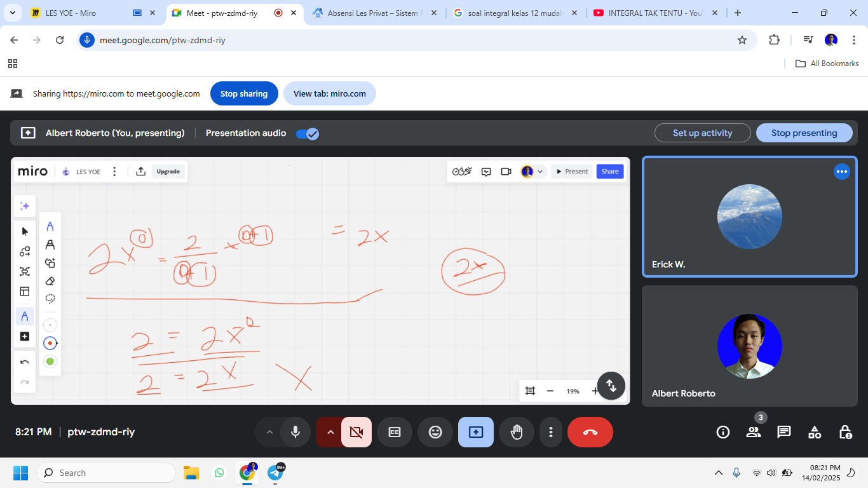Open Miro AI sparkle tool
The width and height of the screenshot is (868, 488).
coord(25,206)
